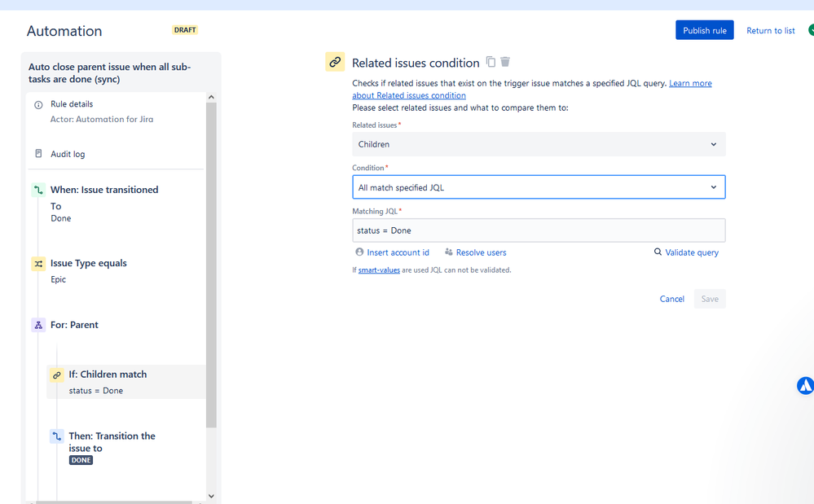
Task: Click the Return to list link
Action: point(770,31)
